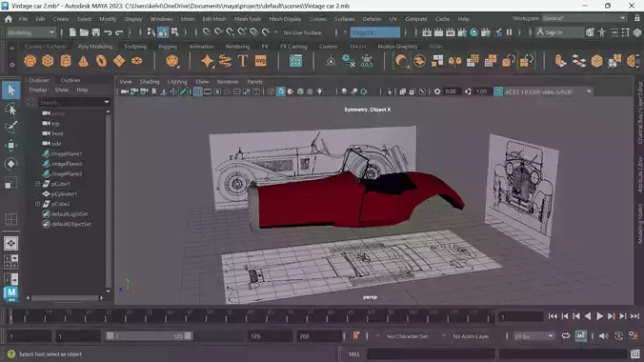Create polygon type text tool
Viewport: 644px width, 362px height.
click(243, 61)
